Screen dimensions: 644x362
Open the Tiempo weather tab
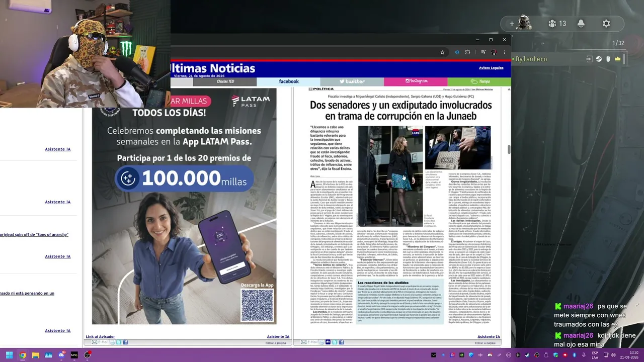tap(479, 81)
